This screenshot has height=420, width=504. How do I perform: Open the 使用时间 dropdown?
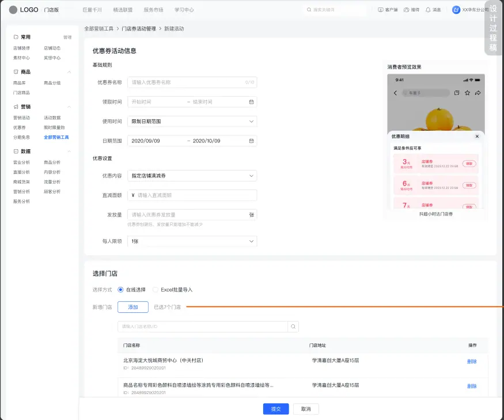click(192, 122)
